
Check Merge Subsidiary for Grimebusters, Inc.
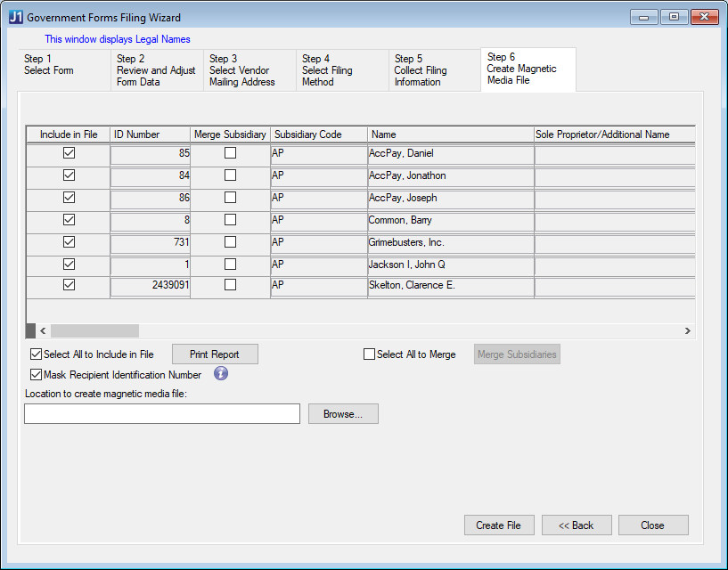[230, 242]
